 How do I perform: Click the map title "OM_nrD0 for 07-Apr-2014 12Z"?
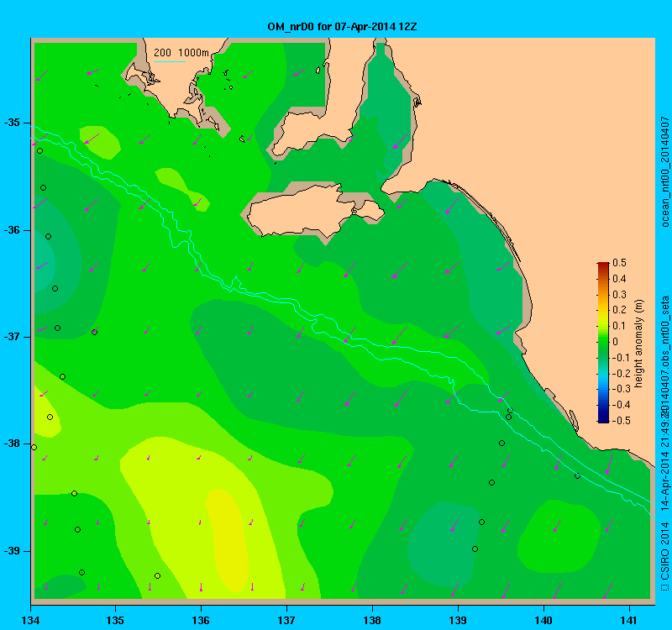click(x=342, y=27)
